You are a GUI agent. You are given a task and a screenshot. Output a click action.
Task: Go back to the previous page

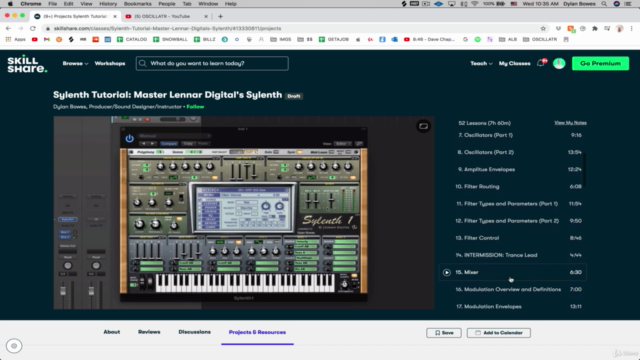pos(9,29)
